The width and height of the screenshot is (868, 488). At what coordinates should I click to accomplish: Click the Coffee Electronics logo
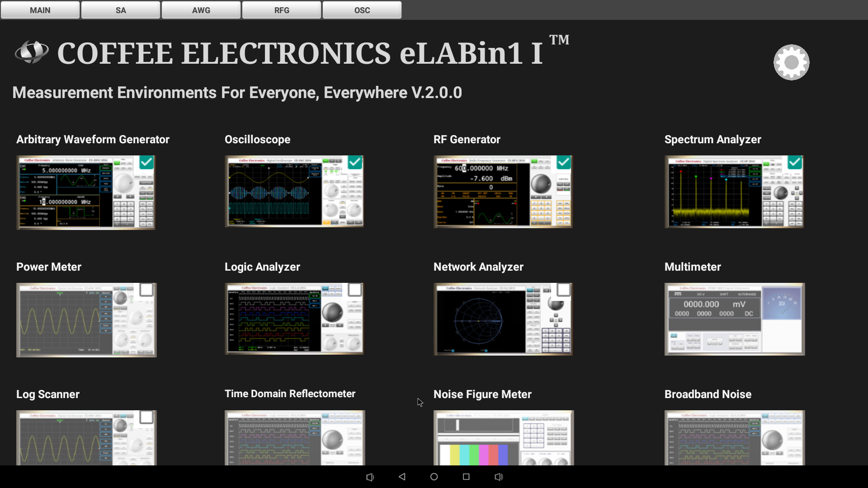[31, 52]
